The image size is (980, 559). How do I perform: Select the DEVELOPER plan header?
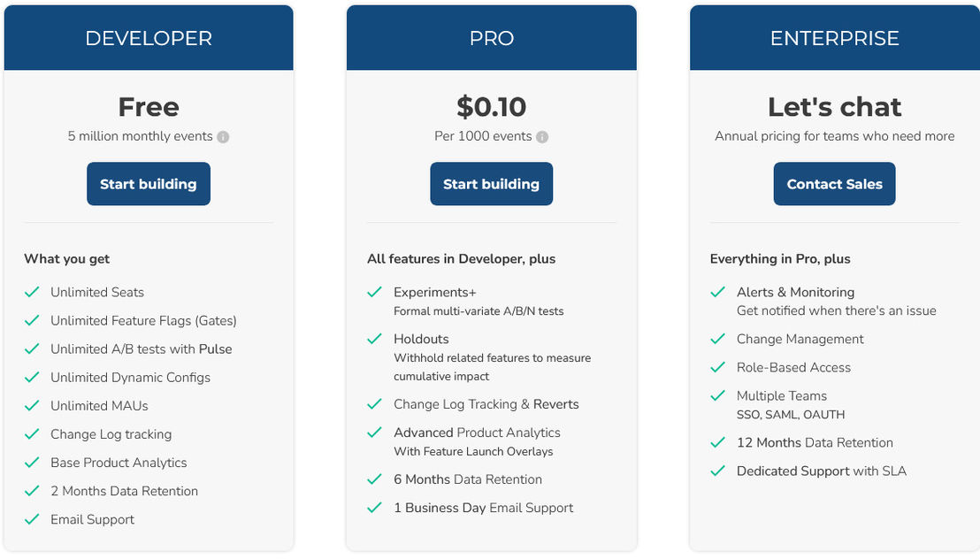coord(149,37)
